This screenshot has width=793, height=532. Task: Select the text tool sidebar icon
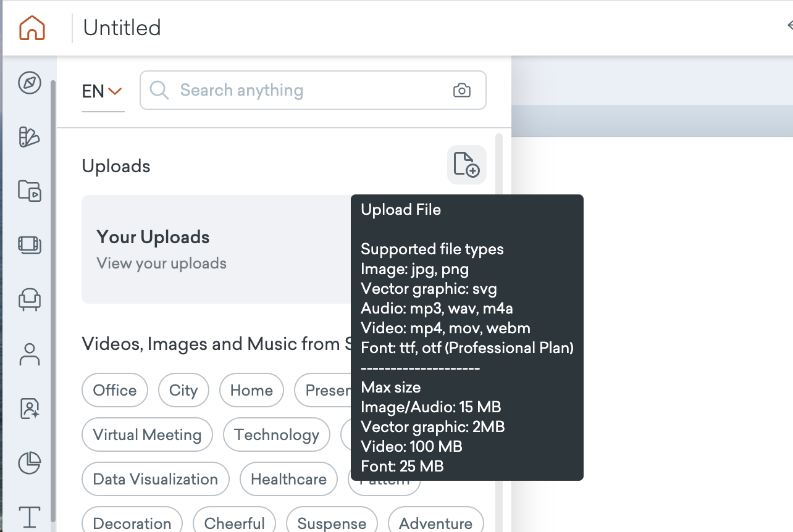point(30,516)
